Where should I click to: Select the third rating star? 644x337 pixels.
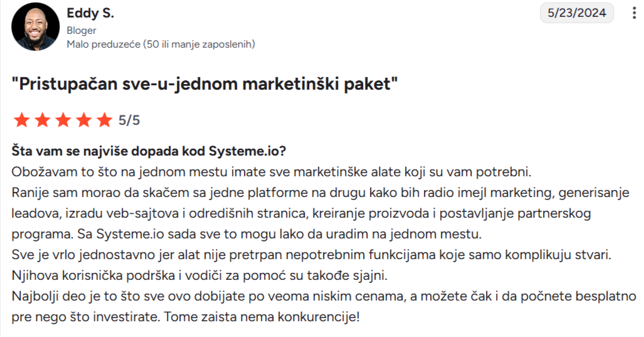click(63, 120)
